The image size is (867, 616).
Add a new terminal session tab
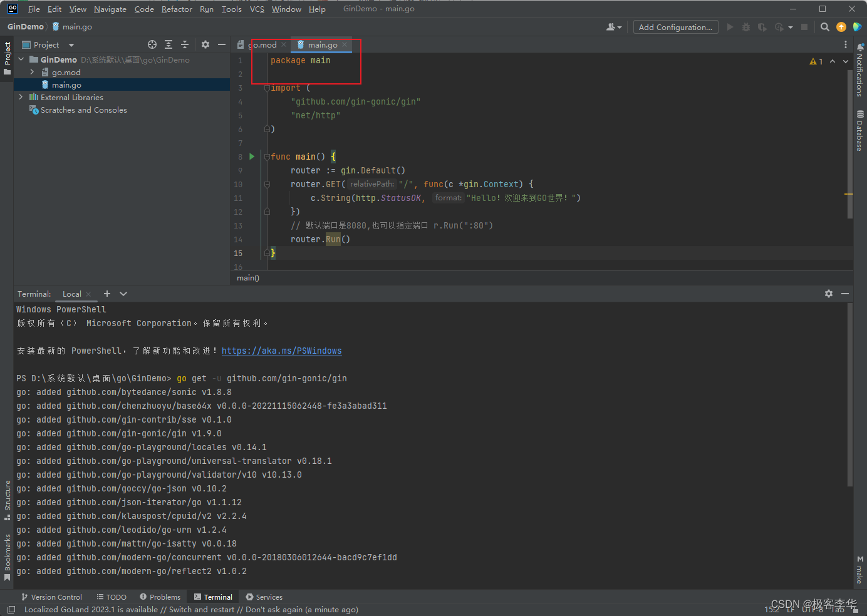coord(107,294)
